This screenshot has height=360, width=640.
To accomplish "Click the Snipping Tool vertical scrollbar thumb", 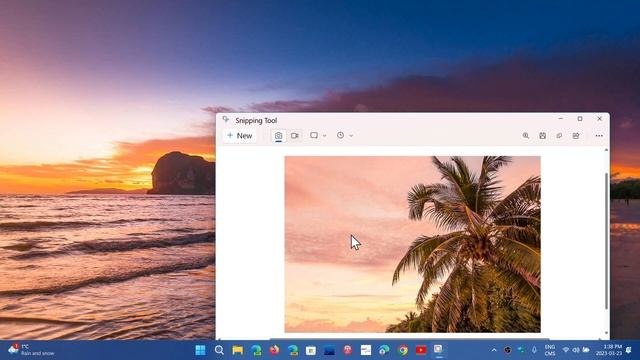I will (x=606, y=241).
